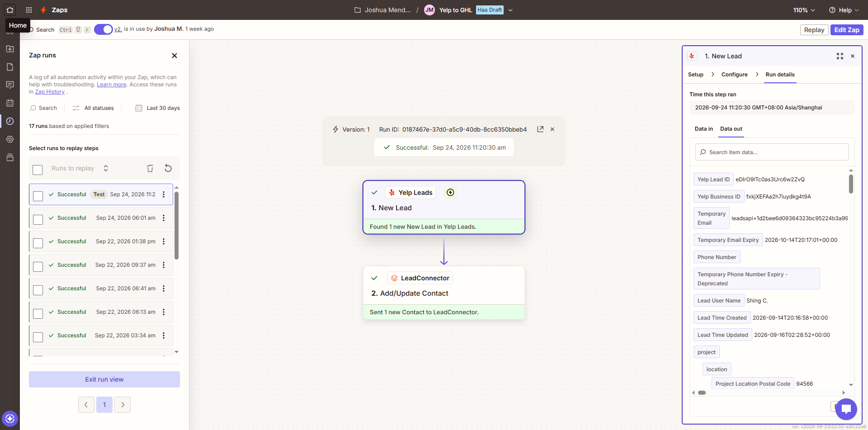Screen dimensions: 868x430
Task: Open the chat support bubble
Action: (x=846, y=409)
